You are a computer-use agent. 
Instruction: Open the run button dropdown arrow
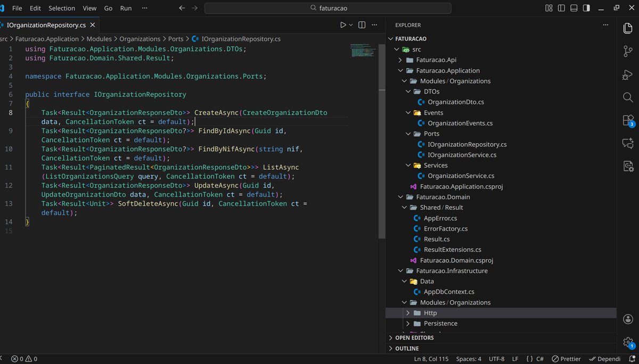click(351, 25)
